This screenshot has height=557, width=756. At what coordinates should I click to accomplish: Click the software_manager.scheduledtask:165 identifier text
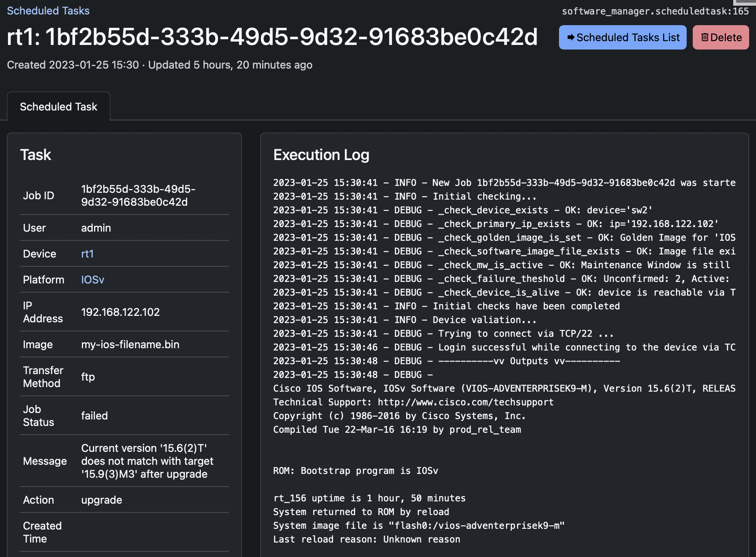pyautogui.click(x=655, y=11)
